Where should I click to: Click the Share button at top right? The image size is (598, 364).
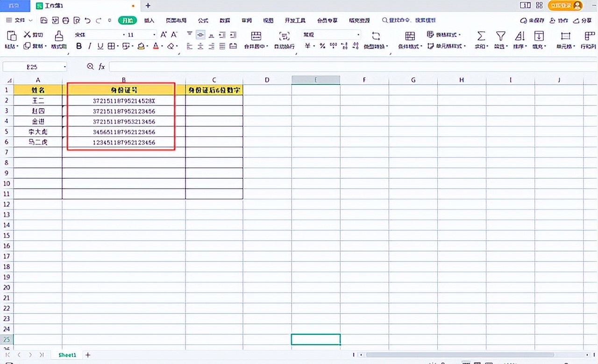[x=582, y=21]
